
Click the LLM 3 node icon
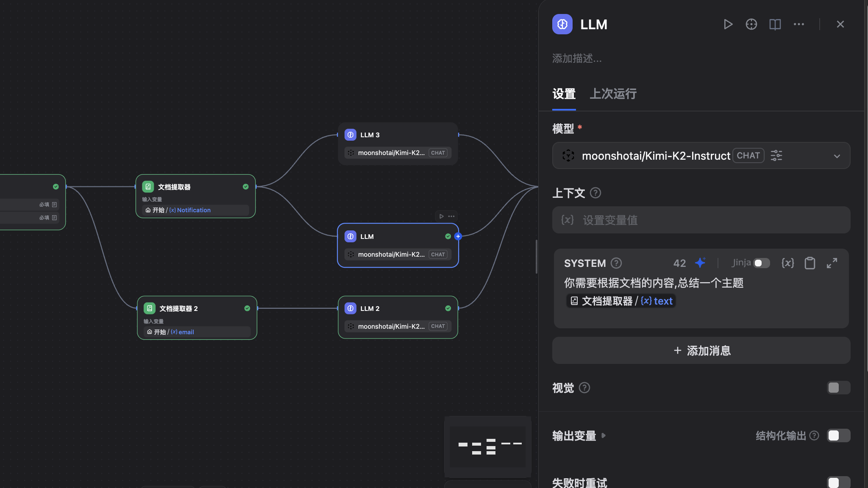350,135
